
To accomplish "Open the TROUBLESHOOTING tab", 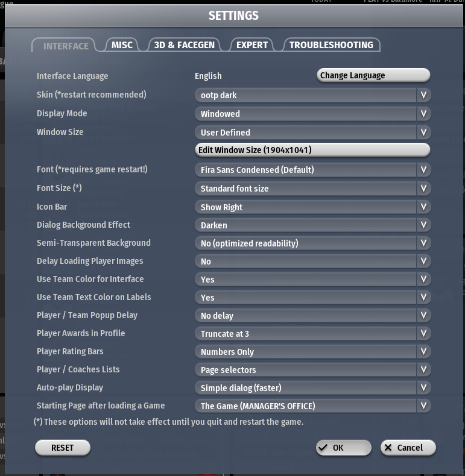I will coord(331,45).
